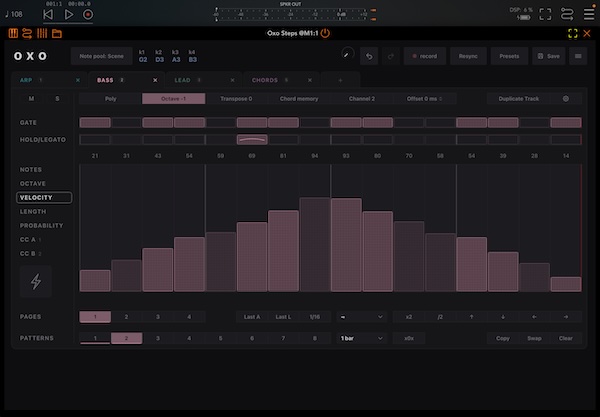Expand the dropdown next to 1/16
The image size is (600, 417).
361,317
